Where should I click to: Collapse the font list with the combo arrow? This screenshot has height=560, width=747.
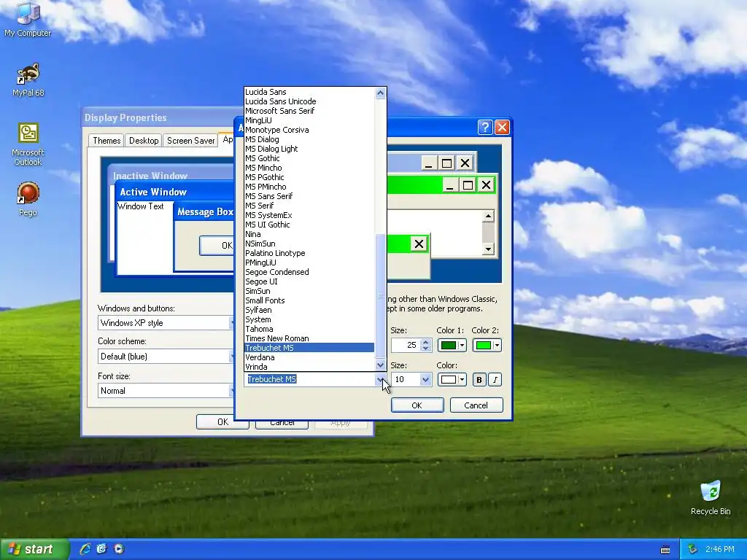click(381, 379)
